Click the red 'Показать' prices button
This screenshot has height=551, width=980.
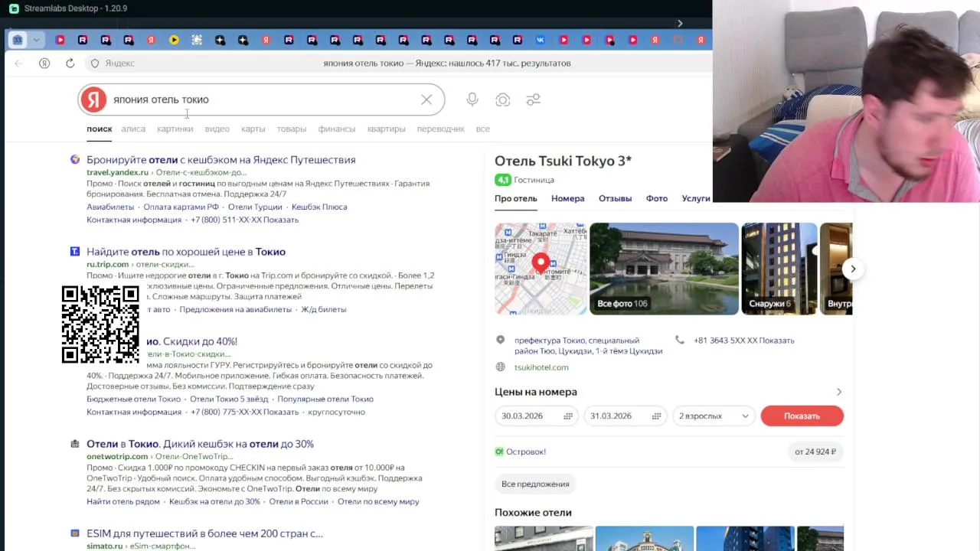[x=802, y=416]
